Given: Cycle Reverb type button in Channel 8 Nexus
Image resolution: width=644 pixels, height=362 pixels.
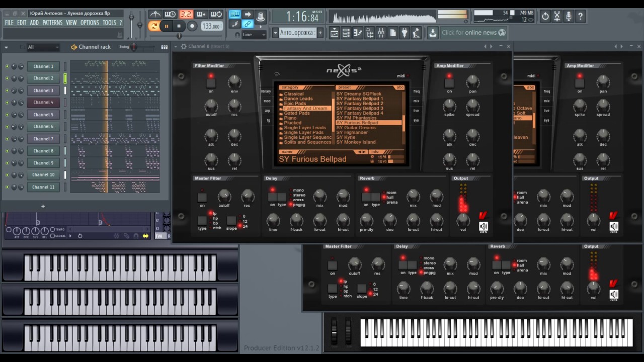Looking at the screenshot, I should click(x=375, y=197).
